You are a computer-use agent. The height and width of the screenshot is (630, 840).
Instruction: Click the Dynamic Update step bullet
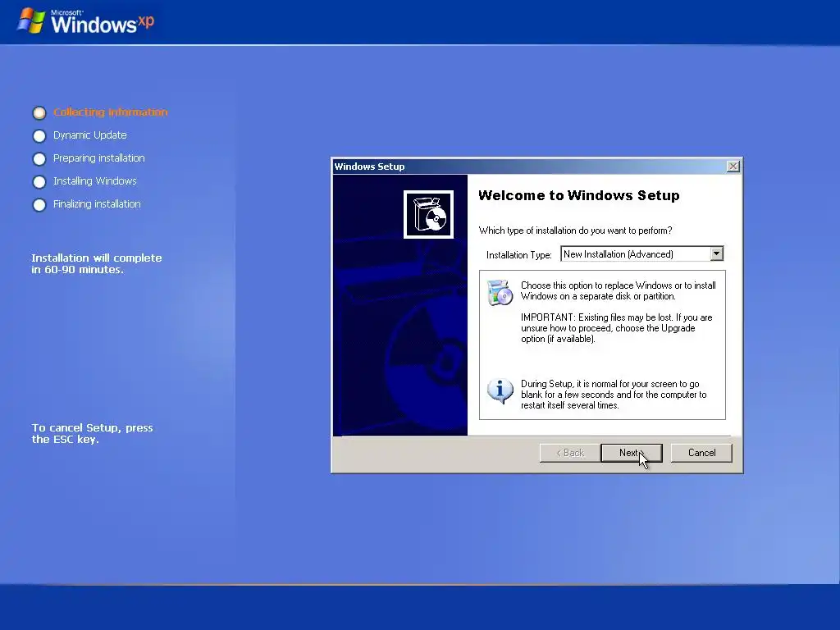click(39, 136)
